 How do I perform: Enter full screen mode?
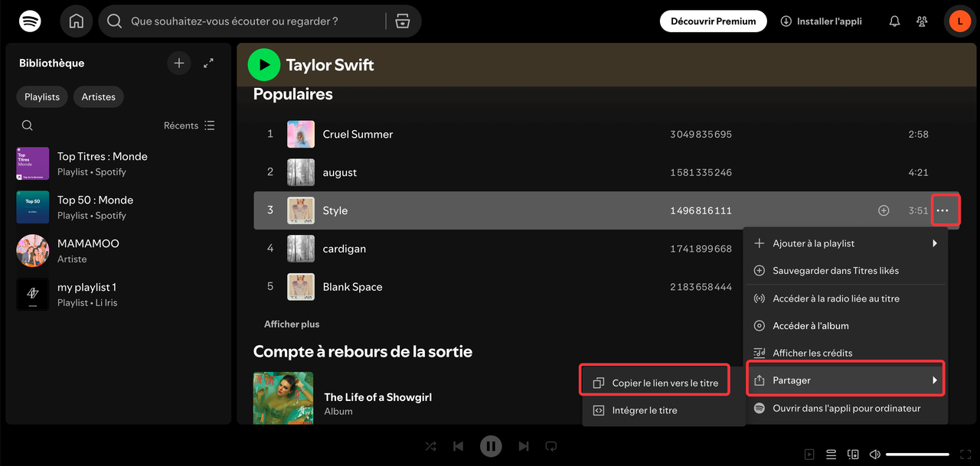[965, 455]
